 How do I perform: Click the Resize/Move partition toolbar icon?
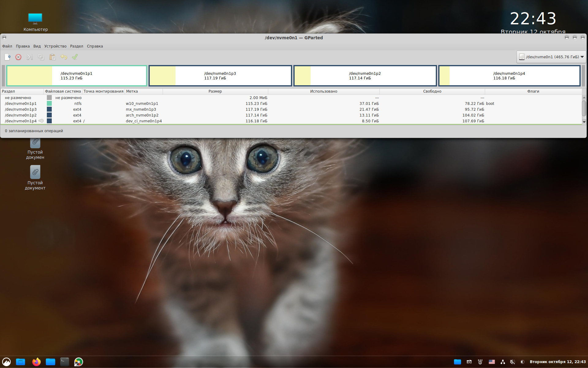(x=29, y=57)
